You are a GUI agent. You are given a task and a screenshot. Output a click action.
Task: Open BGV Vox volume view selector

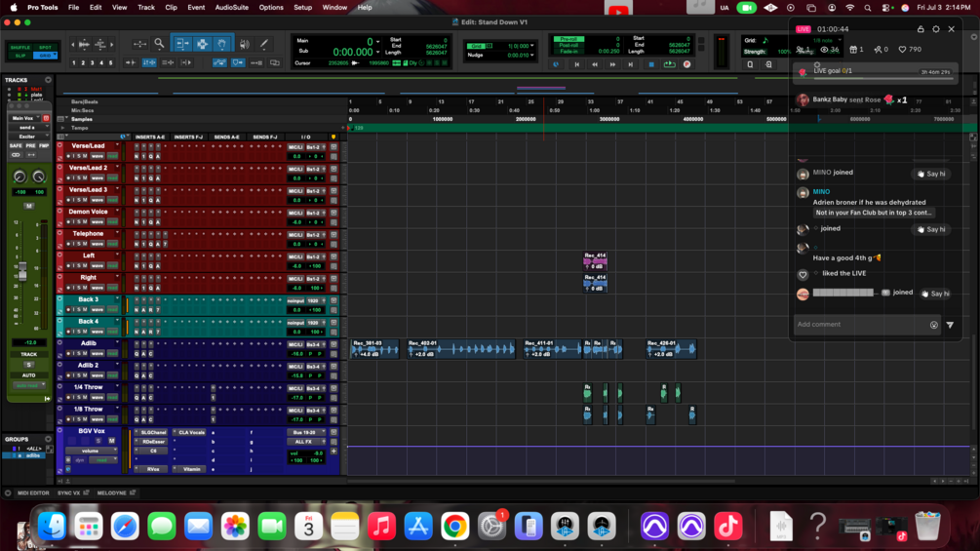pyautogui.click(x=92, y=451)
